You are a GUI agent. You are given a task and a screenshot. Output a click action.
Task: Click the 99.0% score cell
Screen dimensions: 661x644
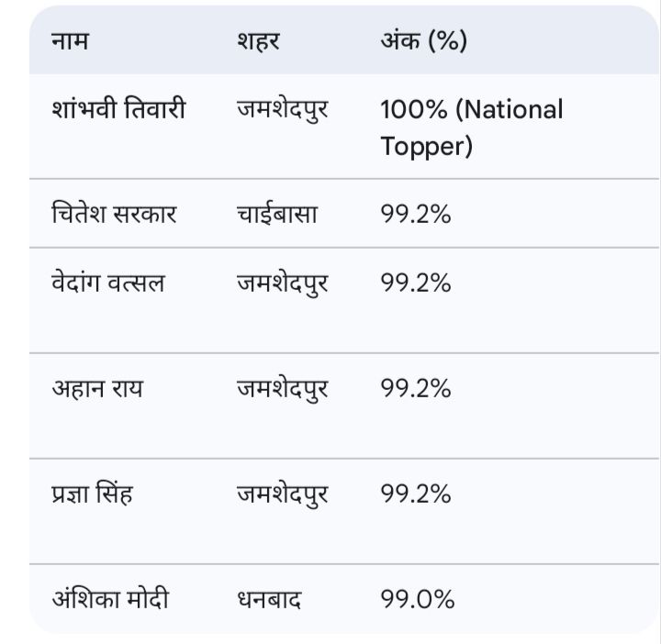[418, 600]
